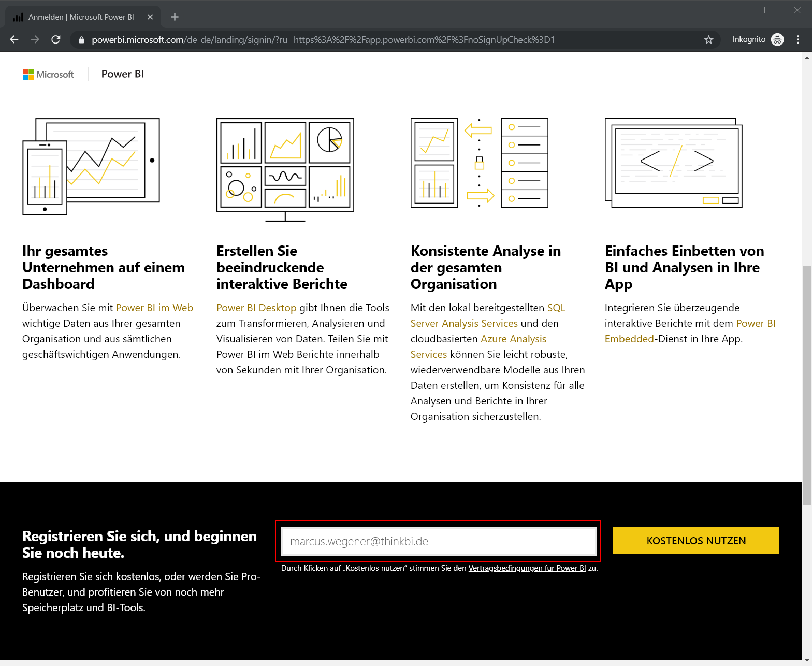Click heading Ihr gesamtes Unternehmen auf einem Dashboard

pos(104,267)
